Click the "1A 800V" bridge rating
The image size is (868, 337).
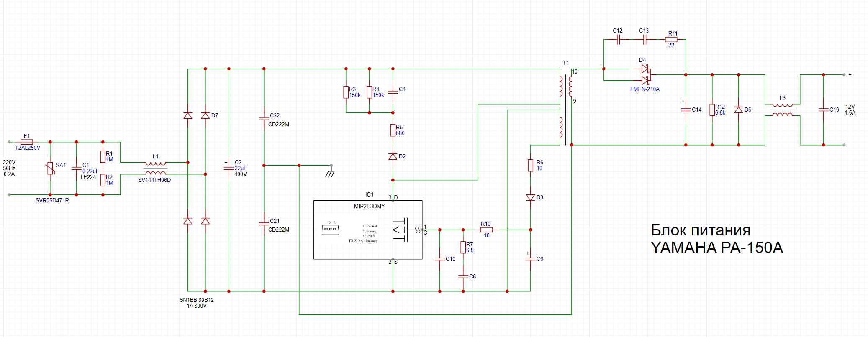[x=197, y=306]
